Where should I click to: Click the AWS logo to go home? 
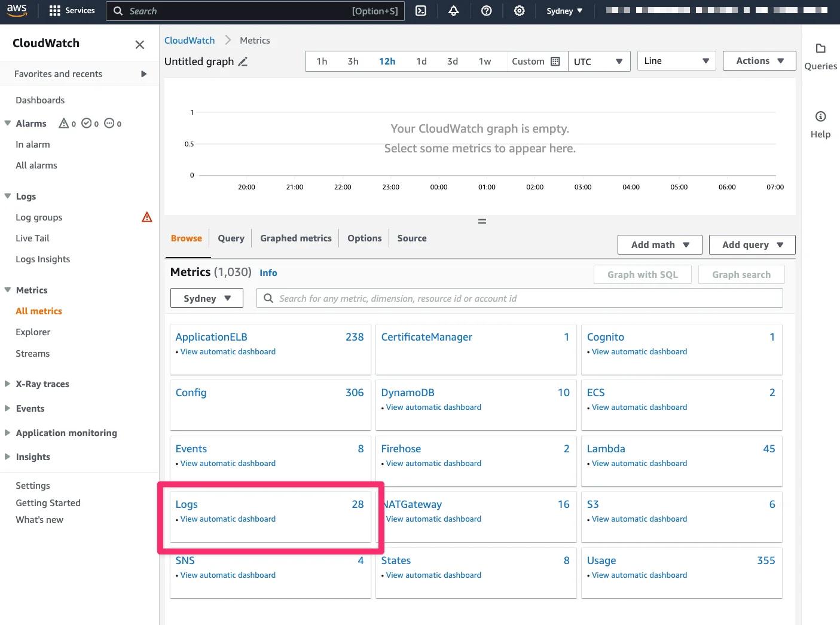point(17,10)
